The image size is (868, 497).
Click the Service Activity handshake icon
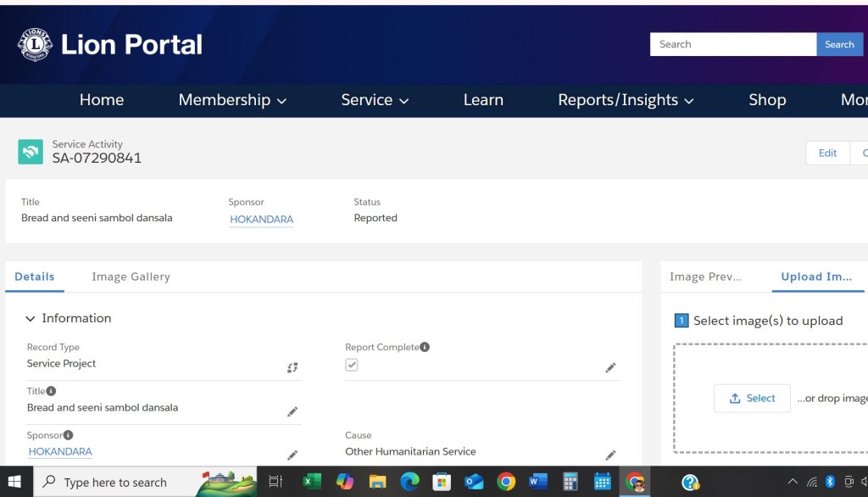(31, 152)
